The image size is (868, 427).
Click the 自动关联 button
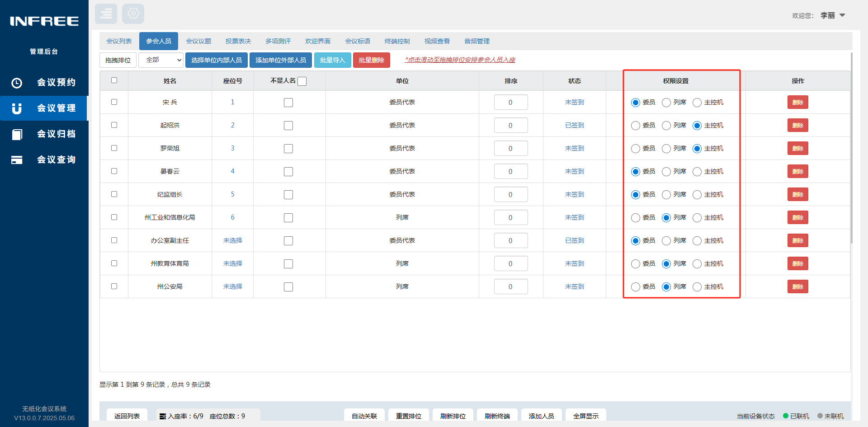(364, 416)
